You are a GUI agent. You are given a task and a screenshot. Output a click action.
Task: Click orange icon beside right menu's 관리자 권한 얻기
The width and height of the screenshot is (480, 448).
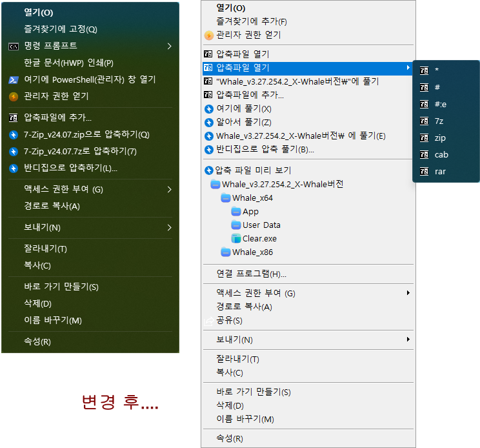(209, 36)
